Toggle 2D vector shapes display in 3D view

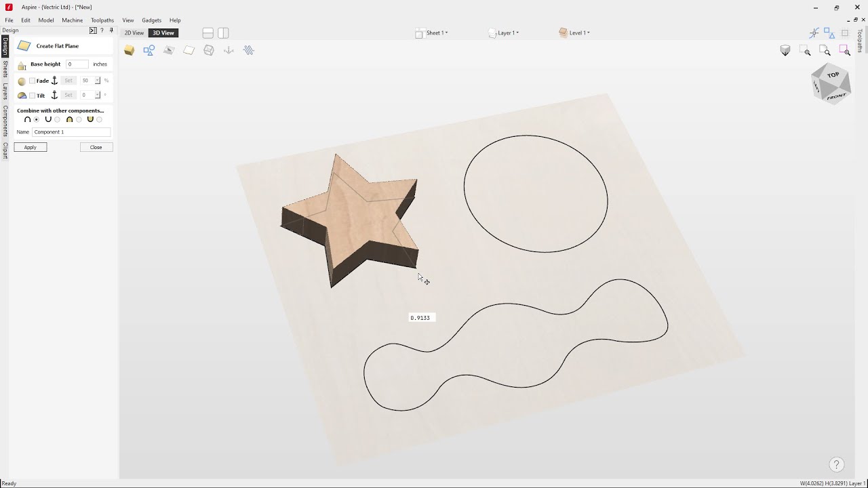pos(149,50)
